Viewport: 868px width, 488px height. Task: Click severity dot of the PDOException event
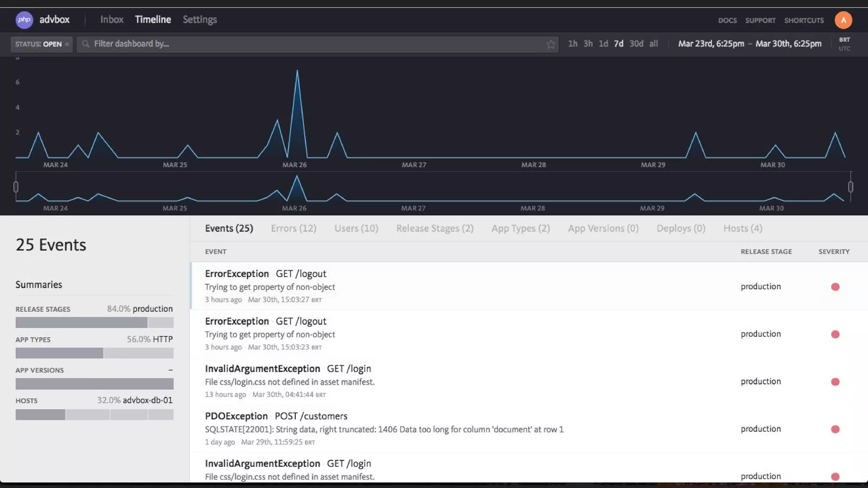835,429
